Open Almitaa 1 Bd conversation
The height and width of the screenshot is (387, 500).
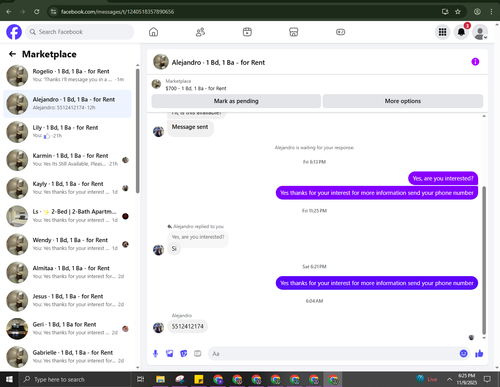(67, 272)
